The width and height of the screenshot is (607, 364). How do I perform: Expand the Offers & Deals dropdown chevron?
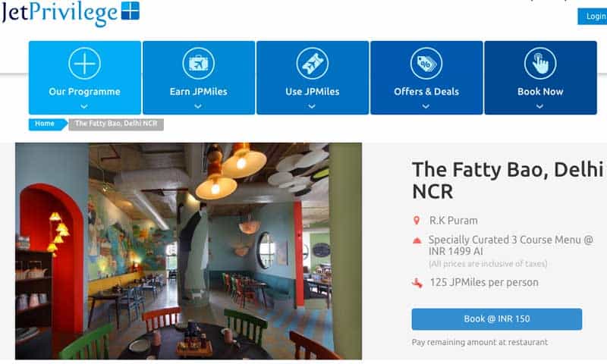tap(426, 106)
